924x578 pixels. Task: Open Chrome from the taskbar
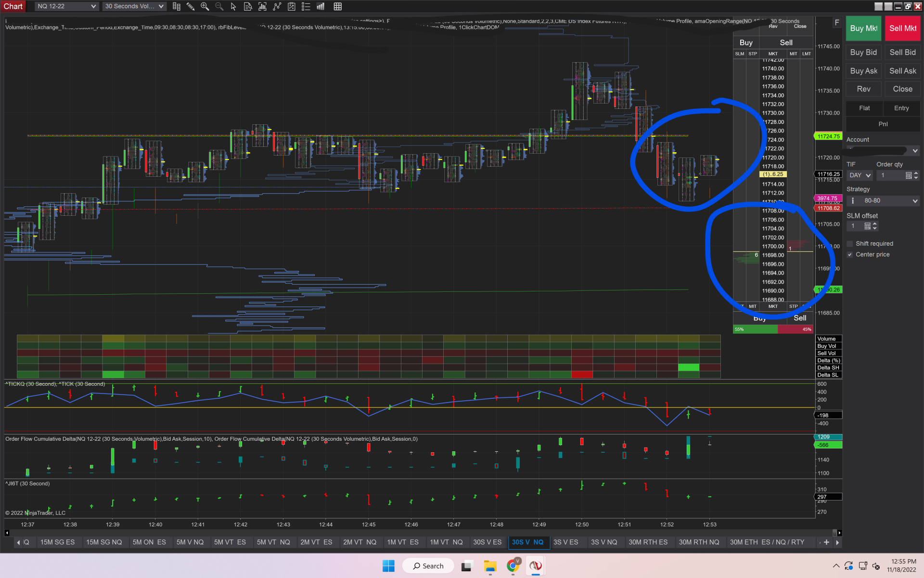(513, 566)
